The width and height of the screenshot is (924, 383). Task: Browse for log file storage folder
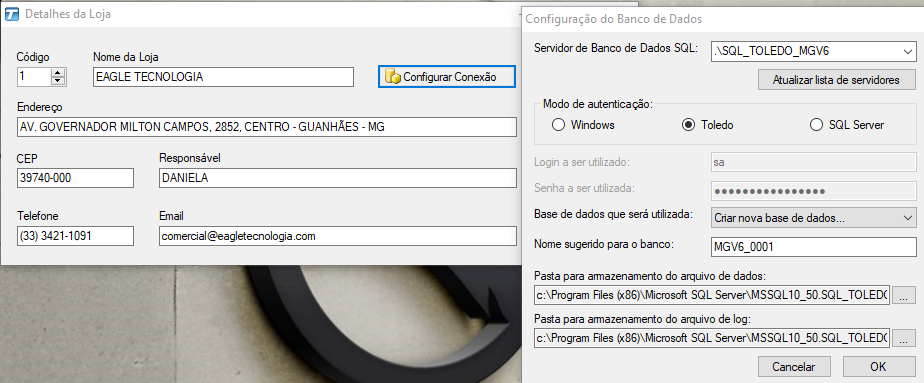pos(904,339)
